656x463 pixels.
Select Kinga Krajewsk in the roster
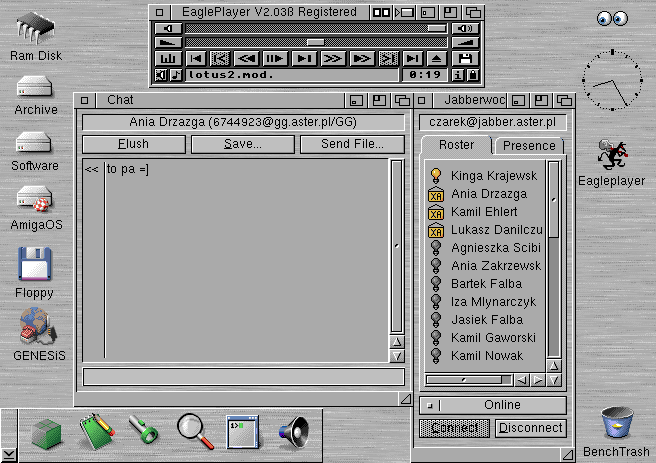(485, 176)
